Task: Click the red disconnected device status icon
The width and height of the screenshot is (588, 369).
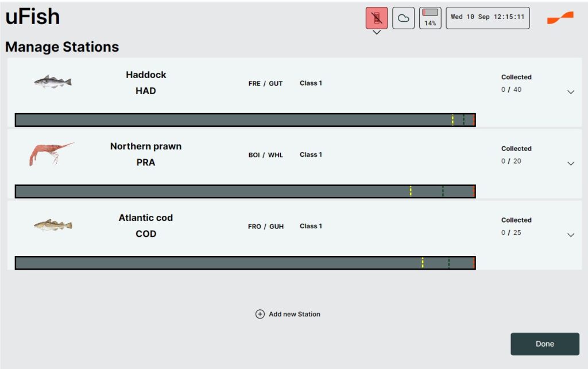Action: 377,18
